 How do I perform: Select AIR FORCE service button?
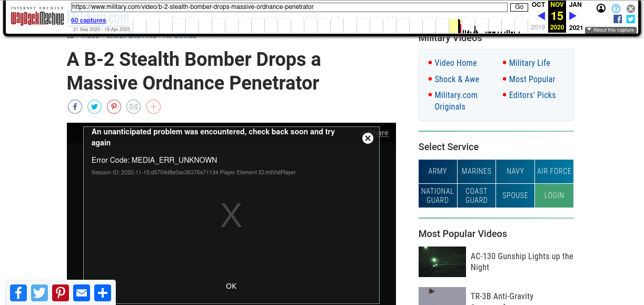click(554, 171)
